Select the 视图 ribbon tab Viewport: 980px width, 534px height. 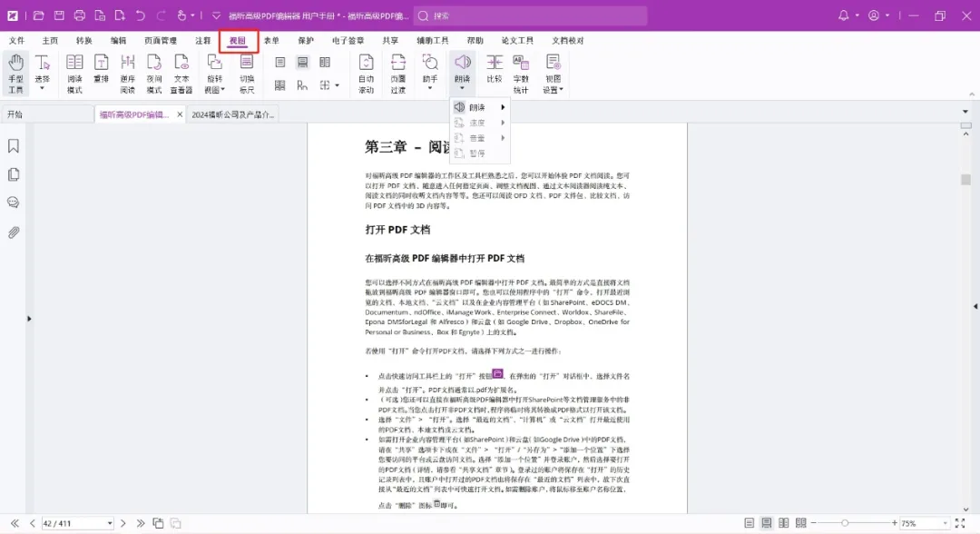click(238, 41)
